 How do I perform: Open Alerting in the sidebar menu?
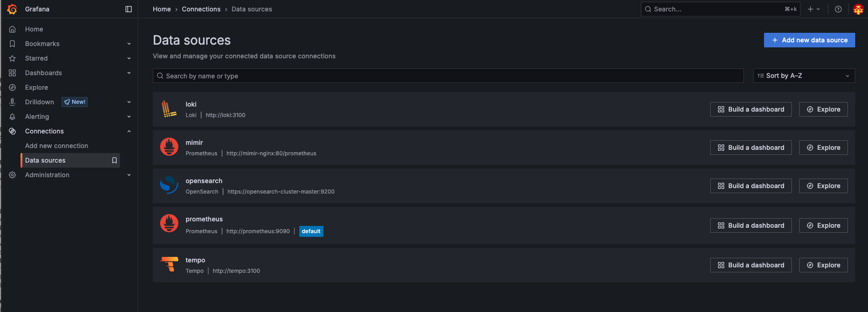(x=37, y=117)
